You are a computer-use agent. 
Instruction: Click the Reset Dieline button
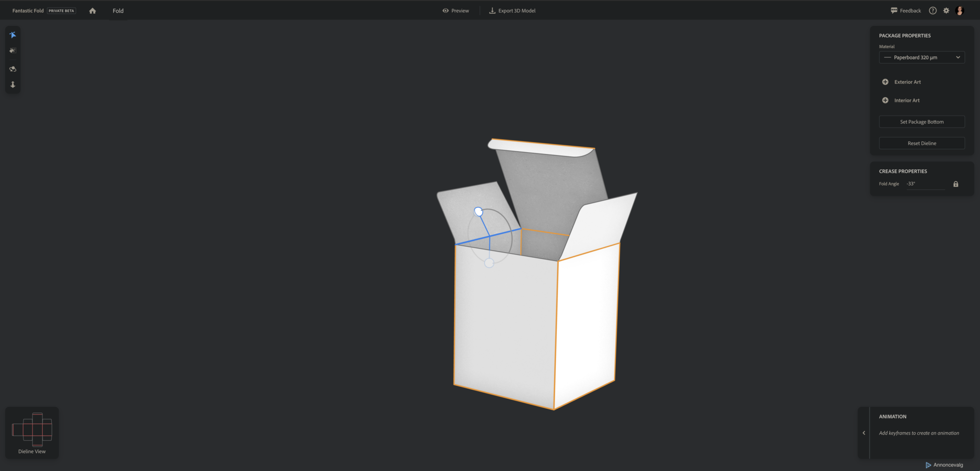click(921, 142)
